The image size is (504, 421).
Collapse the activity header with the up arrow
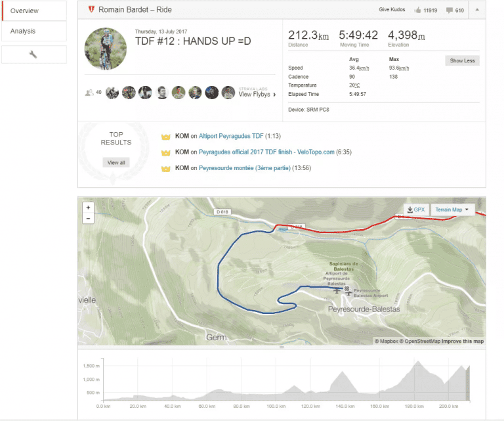[477, 10]
